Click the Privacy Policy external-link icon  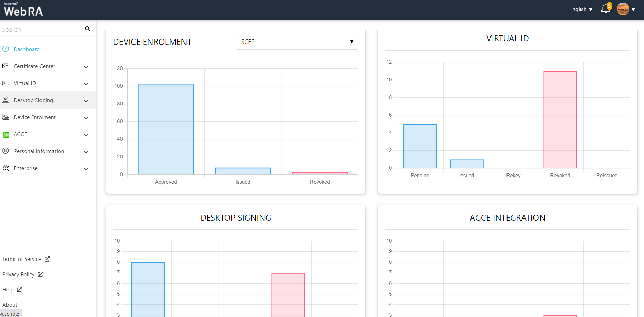click(x=41, y=274)
